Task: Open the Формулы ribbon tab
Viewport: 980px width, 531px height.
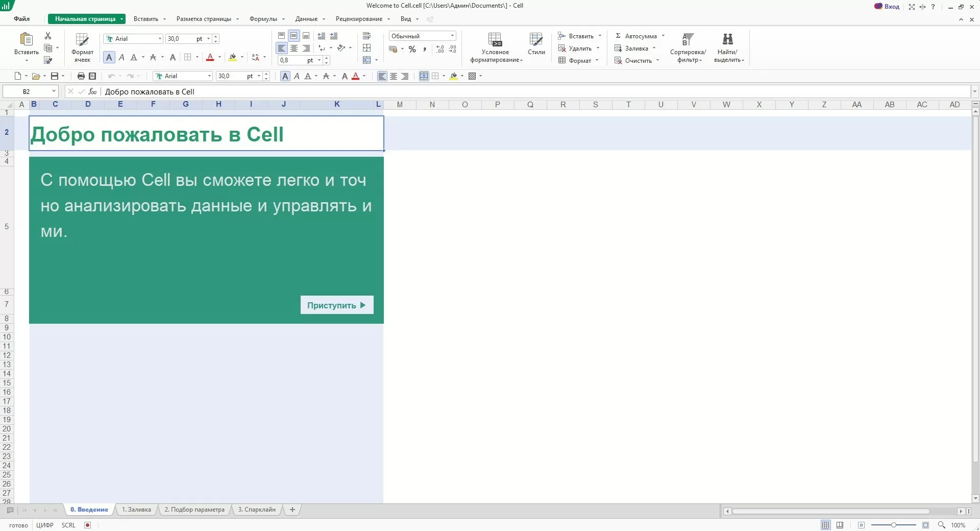Action: [263, 19]
